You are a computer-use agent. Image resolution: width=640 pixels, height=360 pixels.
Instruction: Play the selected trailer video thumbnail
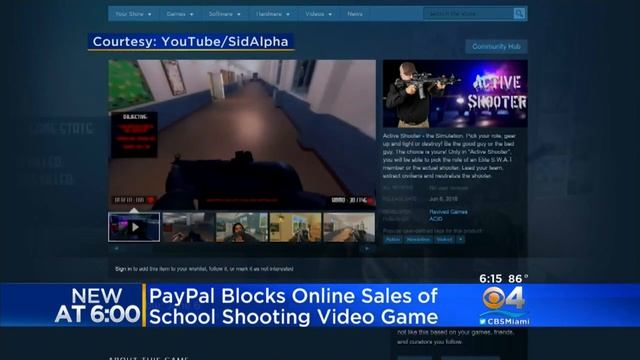134,227
